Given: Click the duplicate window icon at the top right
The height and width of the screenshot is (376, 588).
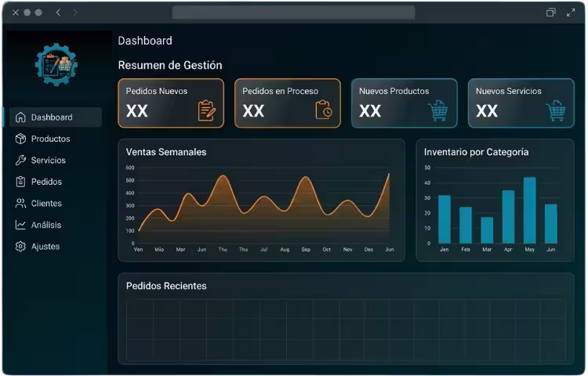Looking at the screenshot, I should tap(550, 13).
